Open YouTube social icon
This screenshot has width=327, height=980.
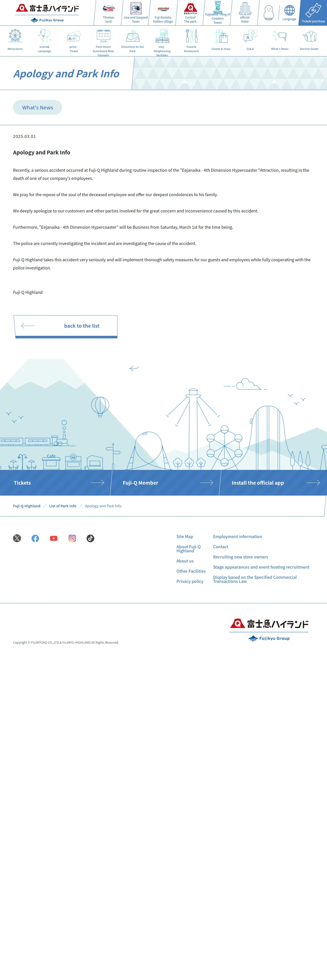(54, 538)
